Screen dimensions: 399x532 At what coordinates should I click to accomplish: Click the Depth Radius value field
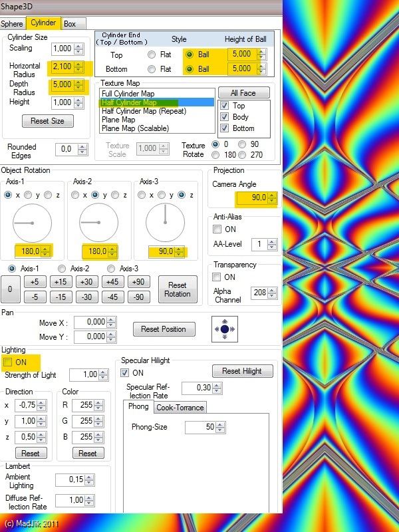click(x=63, y=84)
